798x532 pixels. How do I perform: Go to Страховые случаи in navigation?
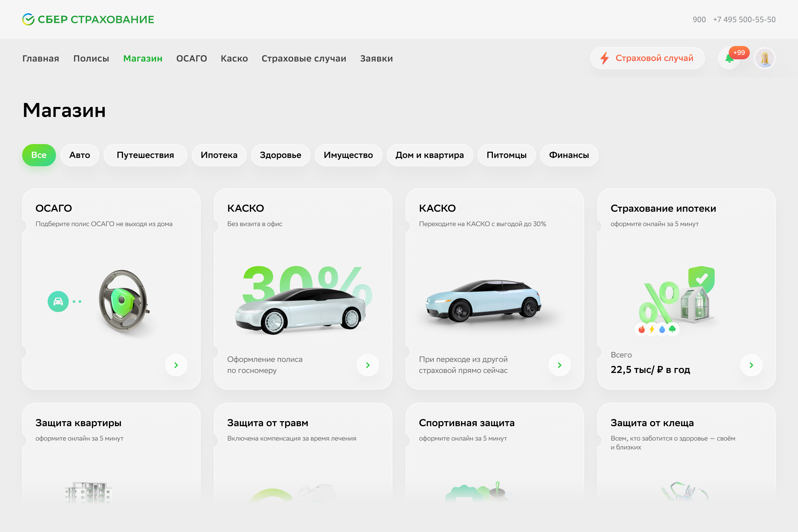tap(304, 58)
